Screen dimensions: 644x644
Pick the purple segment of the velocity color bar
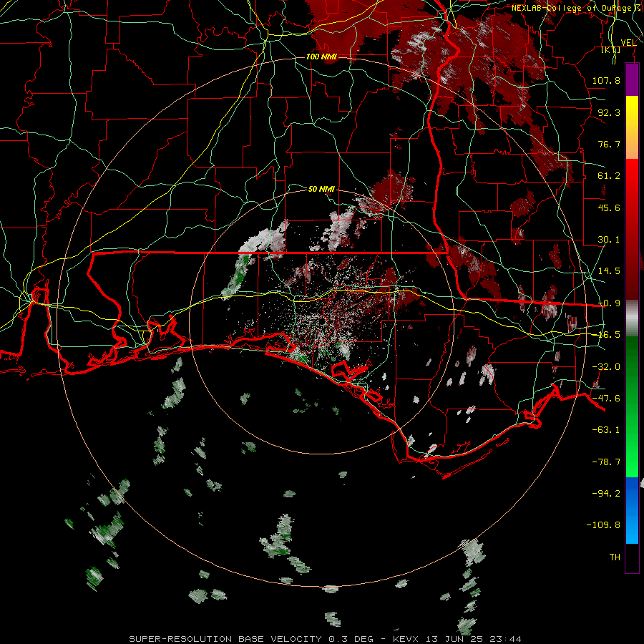click(632, 80)
